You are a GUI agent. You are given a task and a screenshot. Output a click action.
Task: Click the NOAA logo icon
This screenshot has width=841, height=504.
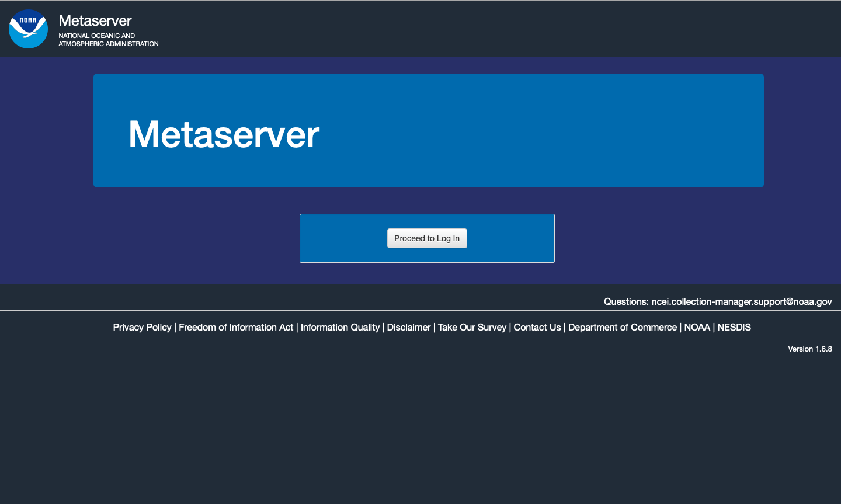pyautogui.click(x=28, y=29)
